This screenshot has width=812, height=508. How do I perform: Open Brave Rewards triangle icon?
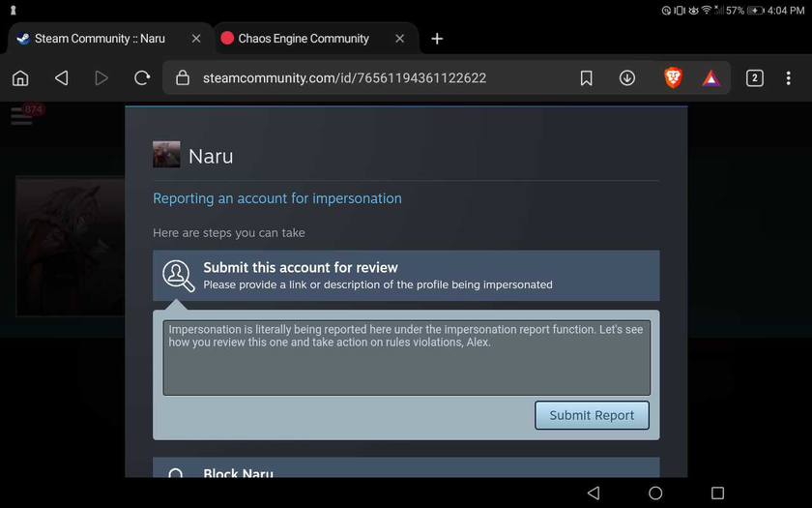pyautogui.click(x=711, y=78)
